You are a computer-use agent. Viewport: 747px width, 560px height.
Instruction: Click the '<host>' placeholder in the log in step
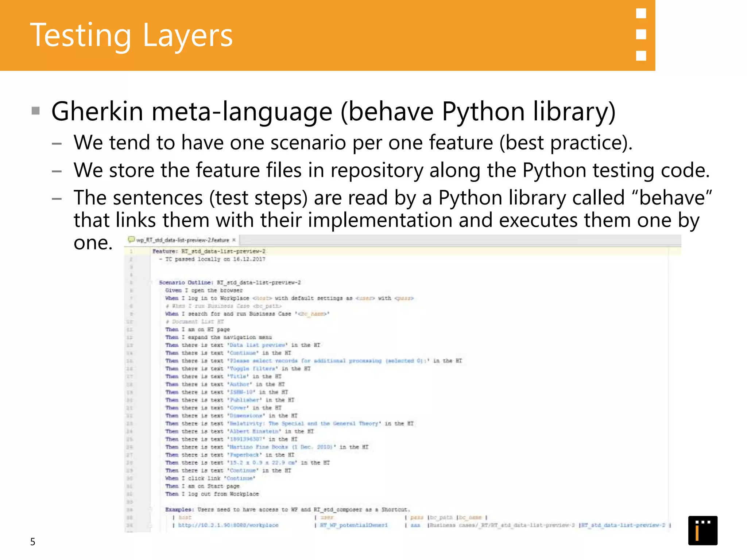[x=262, y=298]
